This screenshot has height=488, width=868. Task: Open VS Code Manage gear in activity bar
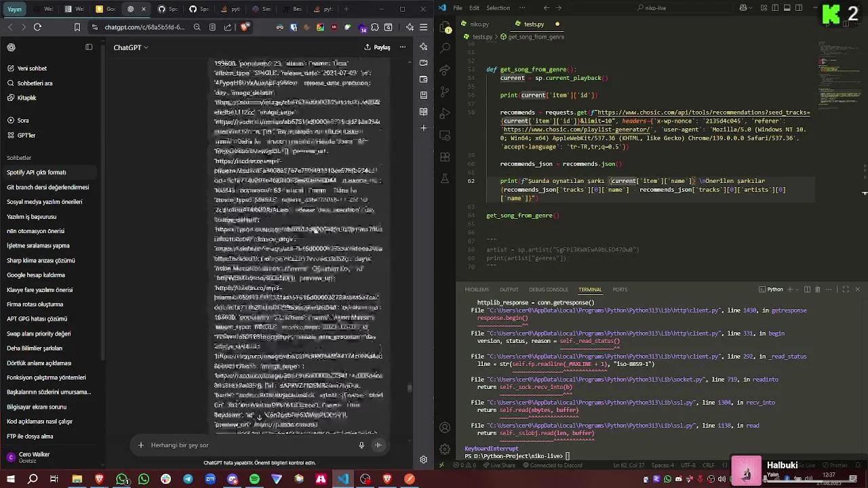445,449
